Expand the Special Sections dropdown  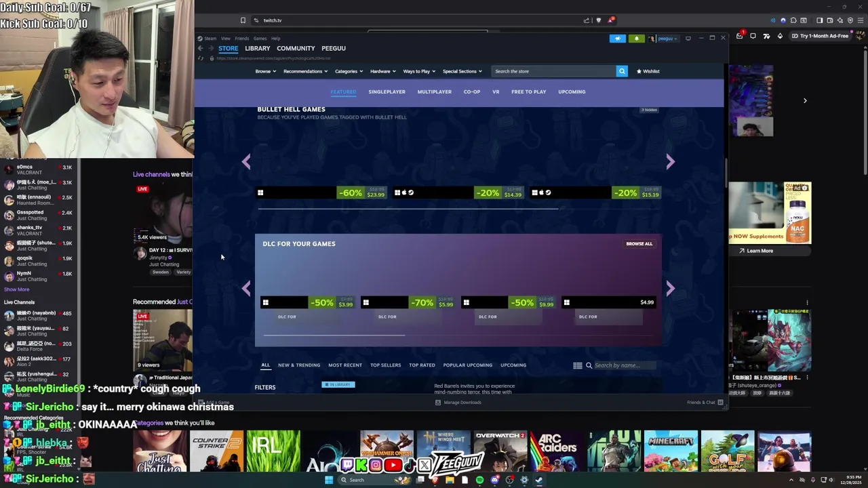pyautogui.click(x=462, y=71)
